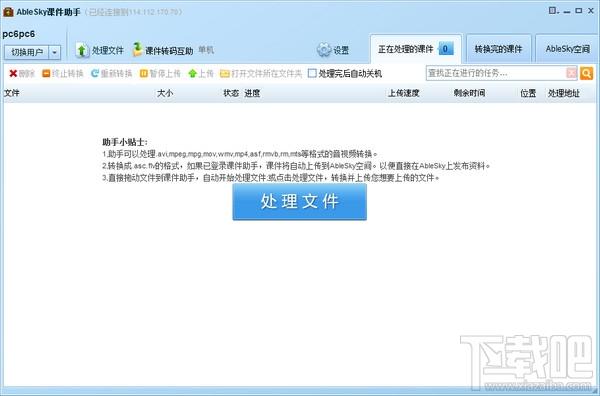
Task: Click the green 上传 arrow icon
Action: pyautogui.click(x=192, y=73)
